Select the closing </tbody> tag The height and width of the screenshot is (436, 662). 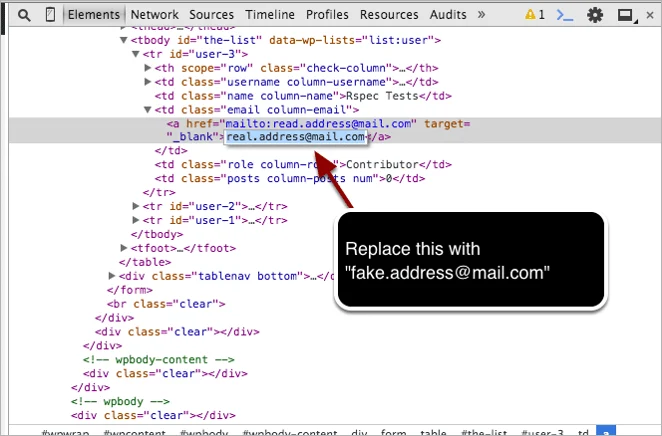157,234
